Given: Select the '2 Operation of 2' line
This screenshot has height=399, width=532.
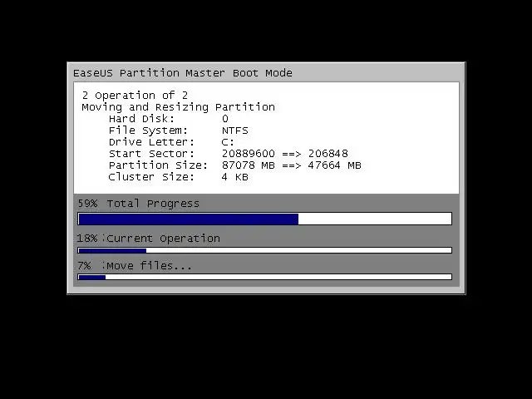Looking at the screenshot, I should point(135,96).
